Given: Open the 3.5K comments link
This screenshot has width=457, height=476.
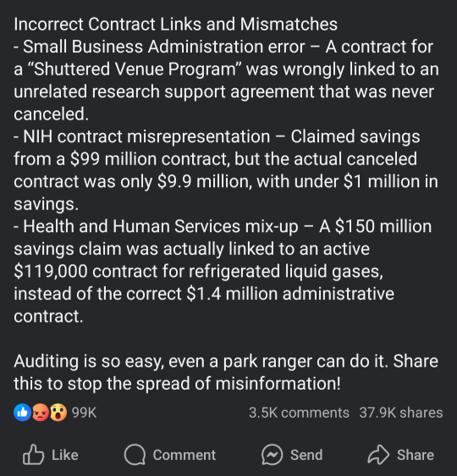Looking at the screenshot, I should [299, 412].
